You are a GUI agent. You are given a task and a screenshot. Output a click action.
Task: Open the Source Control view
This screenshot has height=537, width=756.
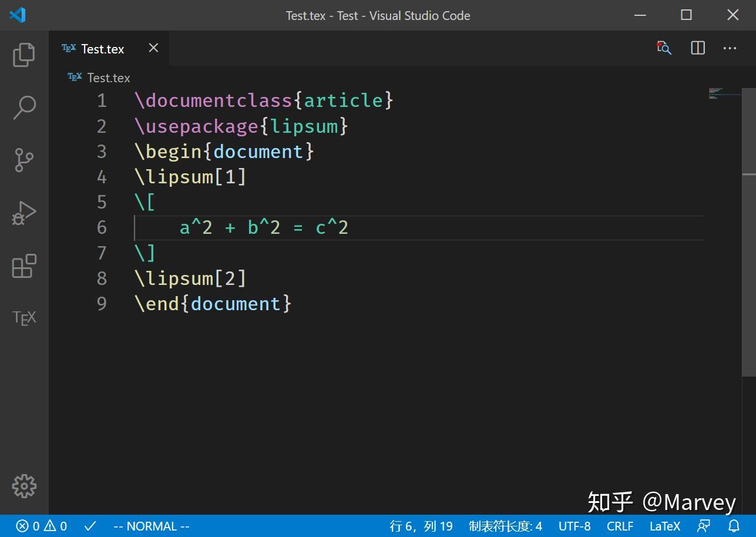tap(23, 160)
